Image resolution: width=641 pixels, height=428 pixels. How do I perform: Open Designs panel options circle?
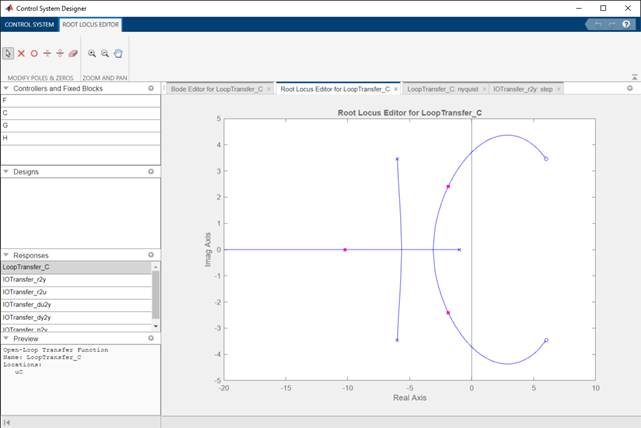click(151, 172)
